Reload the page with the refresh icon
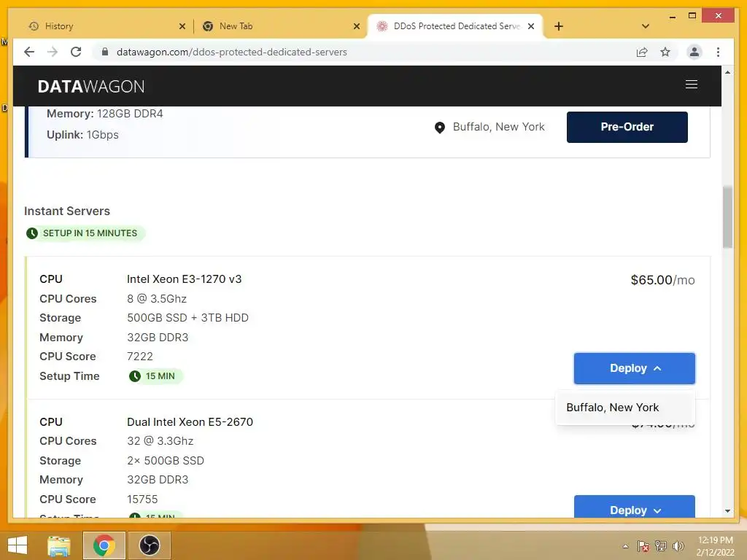Image resolution: width=747 pixels, height=560 pixels. coord(76,52)
